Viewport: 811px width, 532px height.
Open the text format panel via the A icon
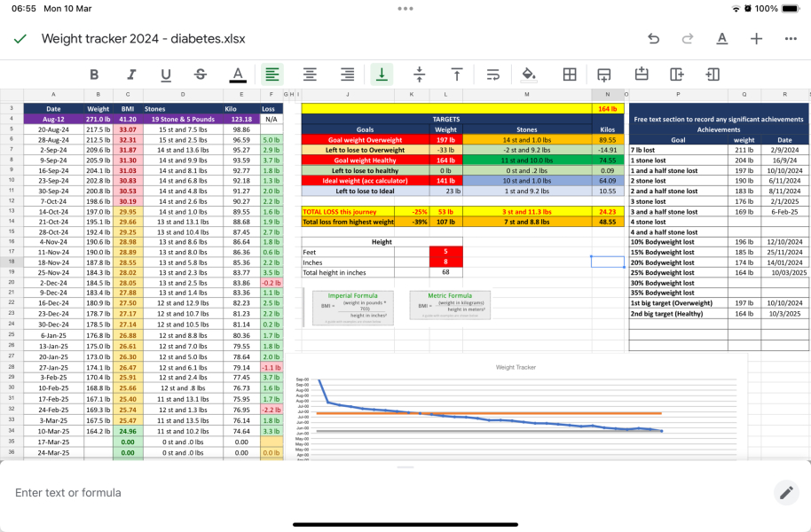[x=721, y=39]
